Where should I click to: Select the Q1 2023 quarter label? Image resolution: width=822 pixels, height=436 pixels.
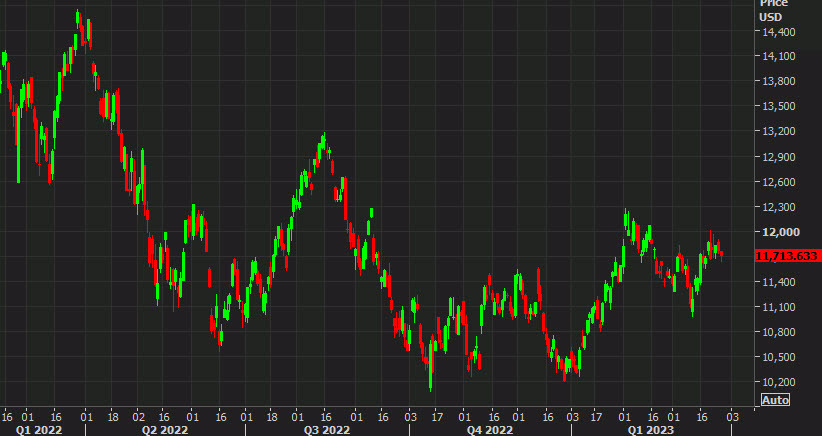click(x=651, y=430)
